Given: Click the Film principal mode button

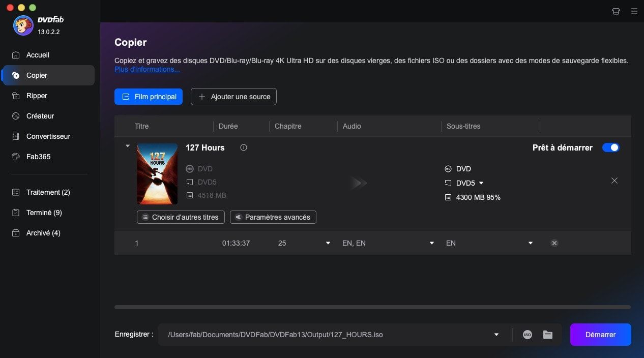Looking at the screenshot, I should (x=149, y=97).
